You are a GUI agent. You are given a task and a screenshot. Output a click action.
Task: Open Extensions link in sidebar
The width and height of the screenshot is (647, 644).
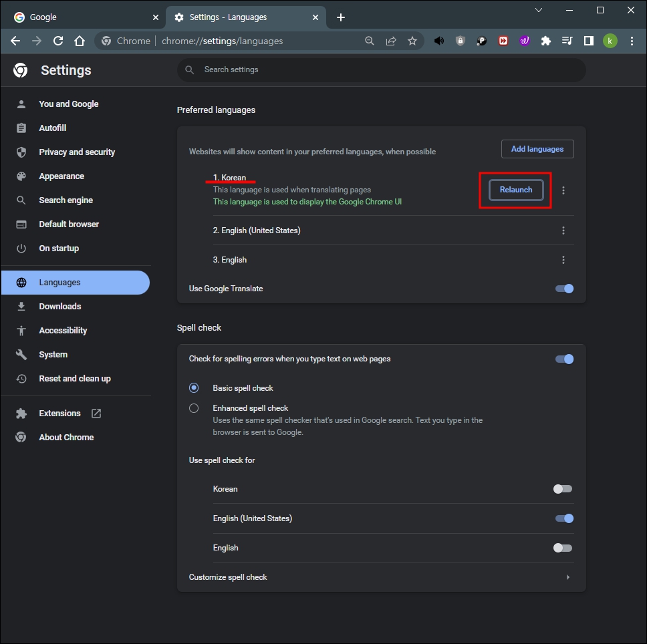tap(59, 413)
